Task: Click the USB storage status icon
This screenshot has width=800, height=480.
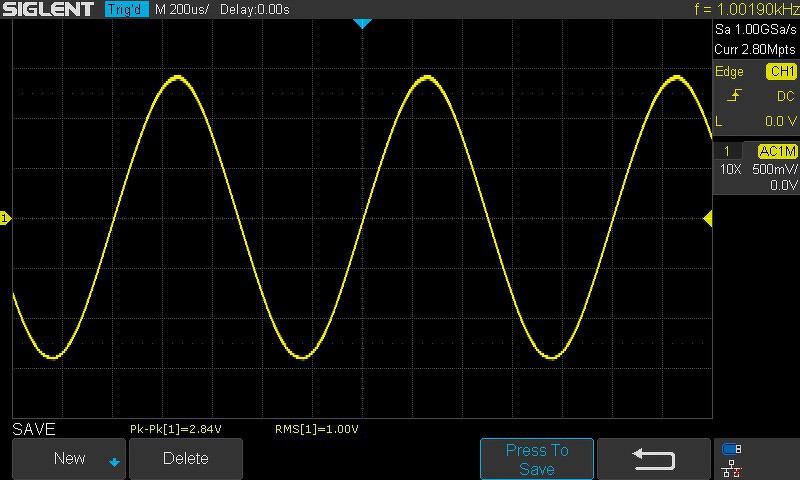Action: [732, 449]
